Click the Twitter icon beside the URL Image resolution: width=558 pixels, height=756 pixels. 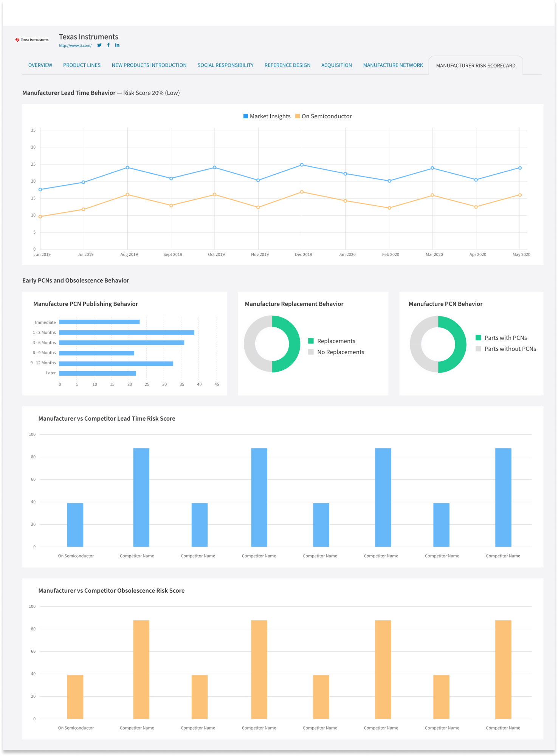point(99,45)
